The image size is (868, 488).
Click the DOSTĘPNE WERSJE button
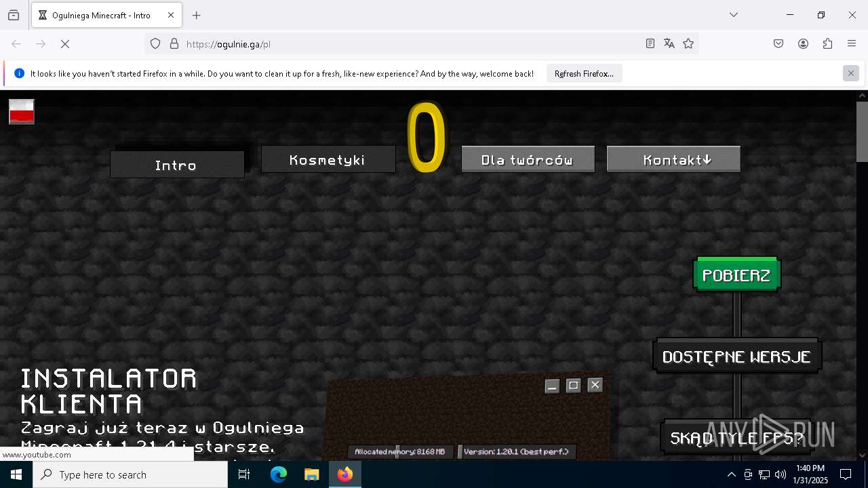(737, 357)
